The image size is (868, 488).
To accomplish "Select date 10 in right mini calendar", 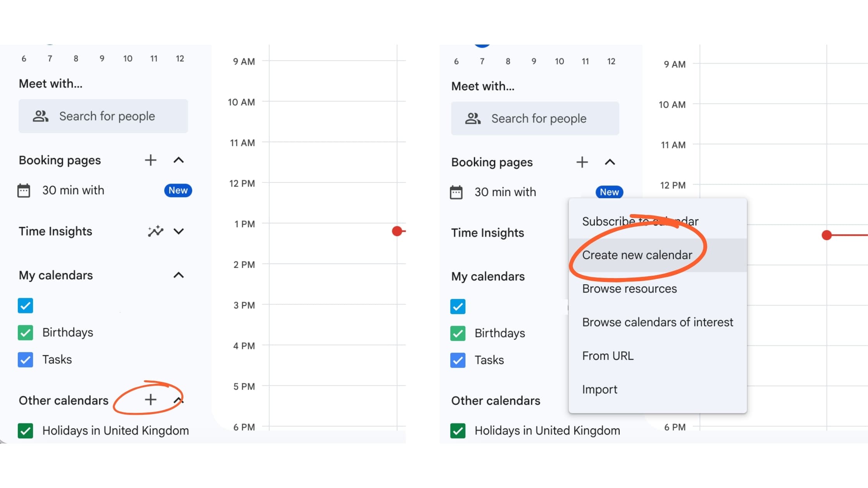I will (559, 61).
